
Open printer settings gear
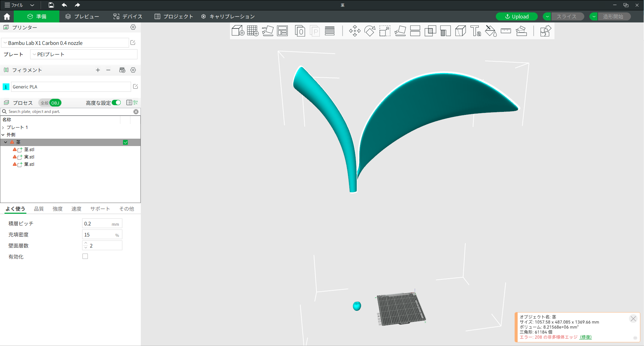133,27
